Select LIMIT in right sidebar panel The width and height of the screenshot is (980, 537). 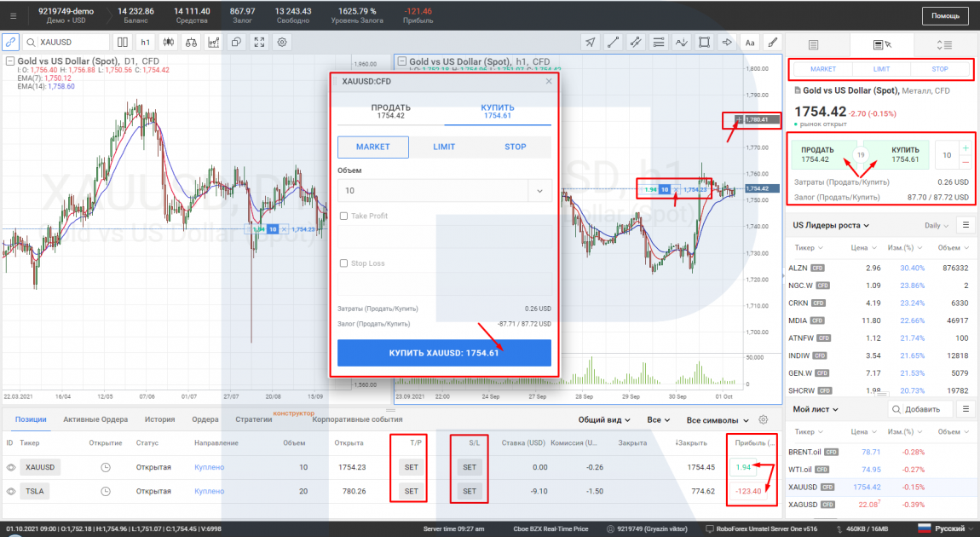point(881,69)
